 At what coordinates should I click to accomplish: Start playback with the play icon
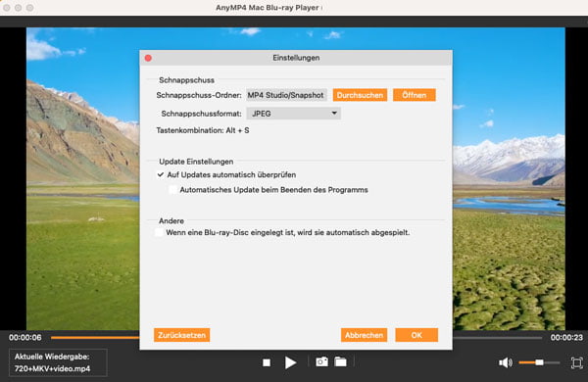pos(290,362)
